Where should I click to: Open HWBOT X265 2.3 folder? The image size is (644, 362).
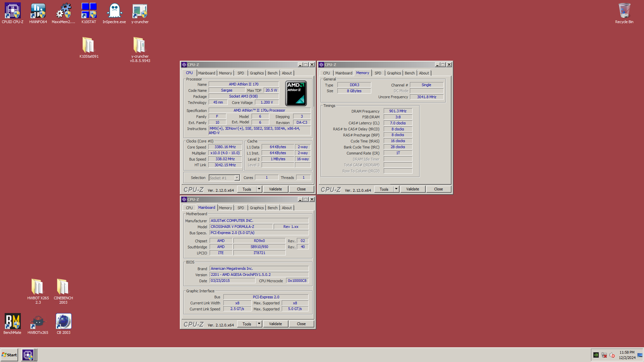tap(38, 291)
